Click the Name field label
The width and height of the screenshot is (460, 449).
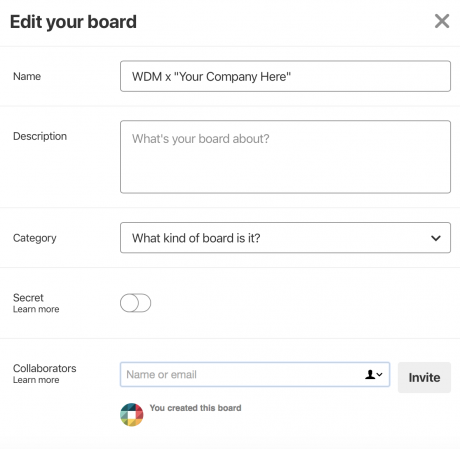[x=27, y=76]
